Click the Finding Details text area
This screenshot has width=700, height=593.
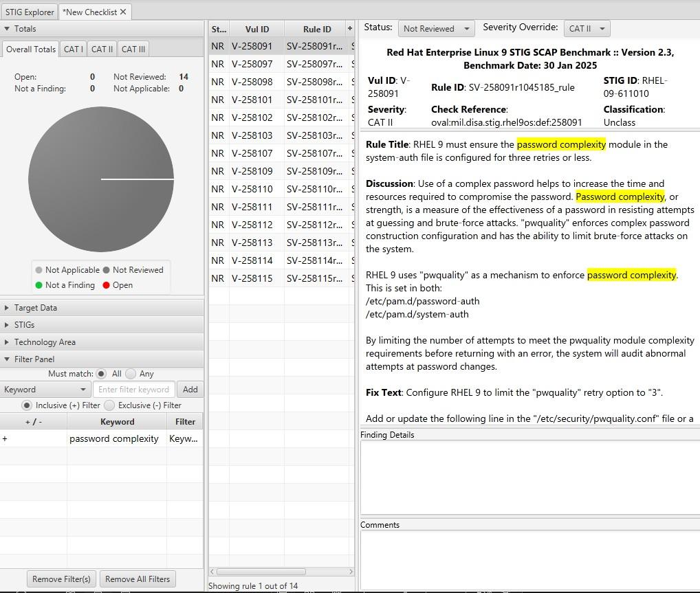[x=530, y=478]
